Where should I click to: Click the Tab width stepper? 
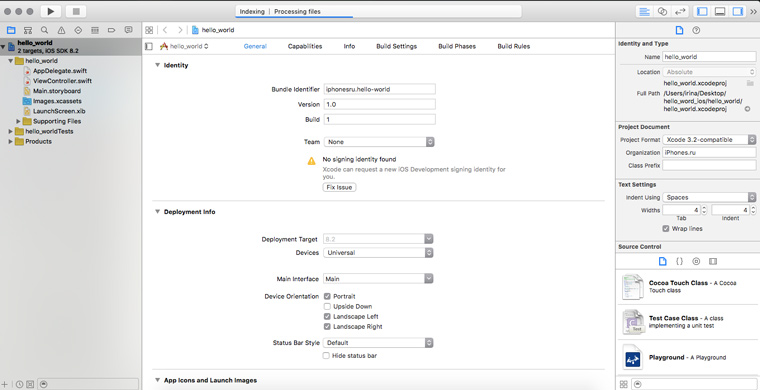704,210
